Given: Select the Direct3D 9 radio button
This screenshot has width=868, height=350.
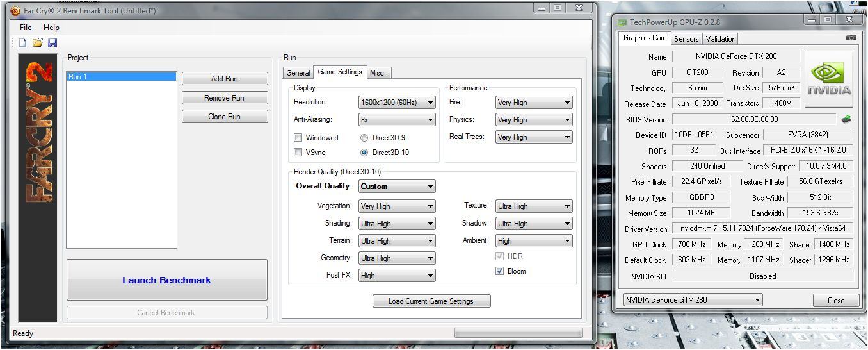Looking at the screenshot, I should point(364,138).
